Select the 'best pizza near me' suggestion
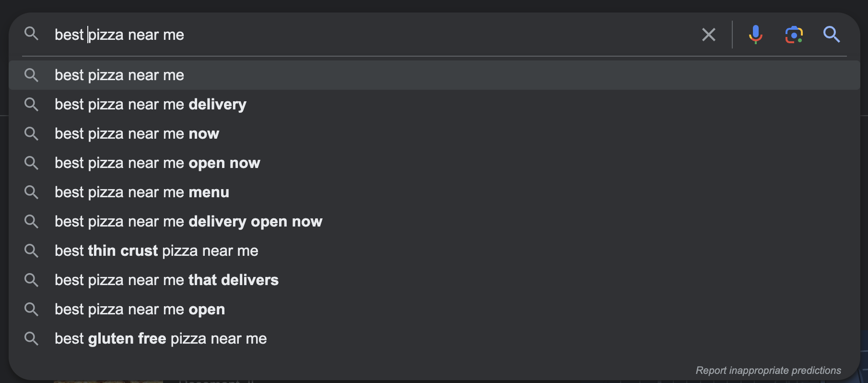Image resolution: width=868 pixels, height=383 pixels. [119, 75]
